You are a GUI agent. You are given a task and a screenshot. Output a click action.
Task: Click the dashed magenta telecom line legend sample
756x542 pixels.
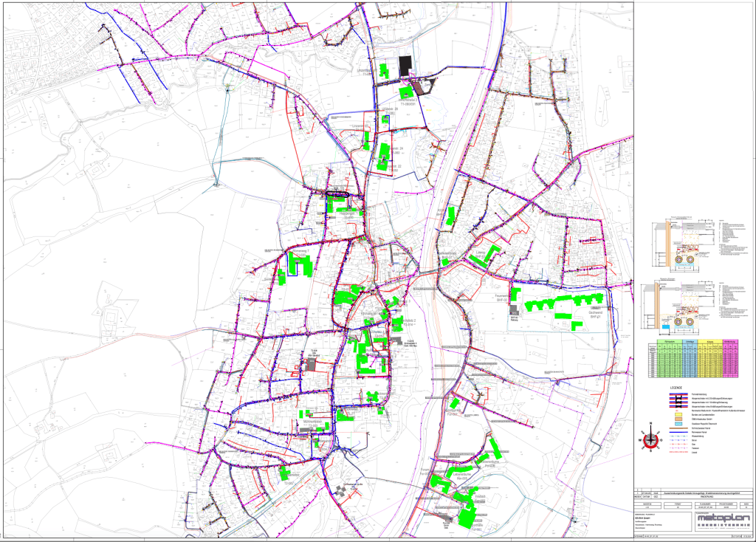point(678,448)
